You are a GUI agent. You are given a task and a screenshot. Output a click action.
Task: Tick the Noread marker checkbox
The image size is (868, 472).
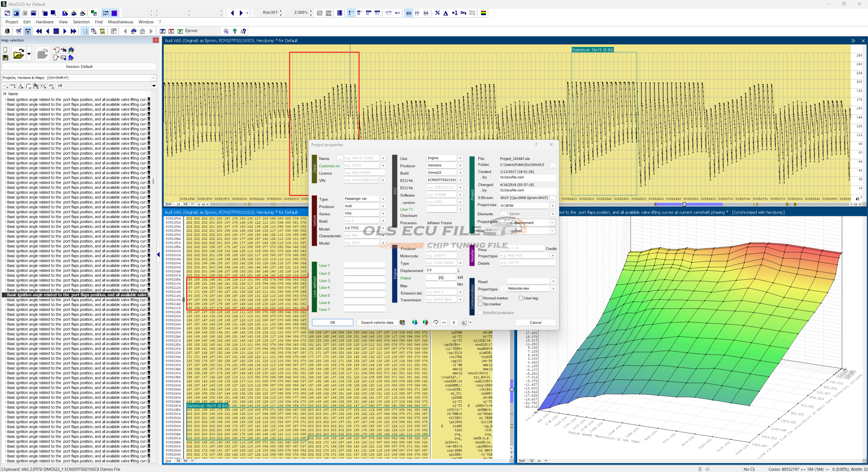coord(480,298)
